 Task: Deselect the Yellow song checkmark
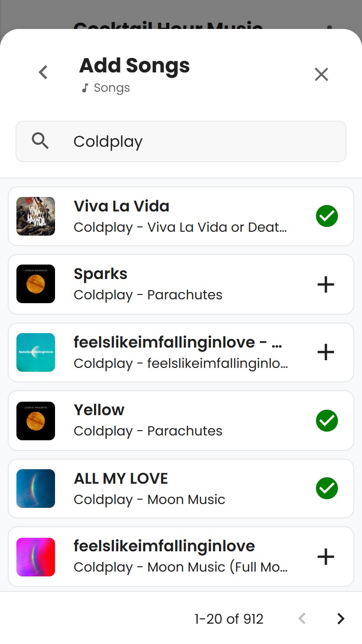[327, 421]
